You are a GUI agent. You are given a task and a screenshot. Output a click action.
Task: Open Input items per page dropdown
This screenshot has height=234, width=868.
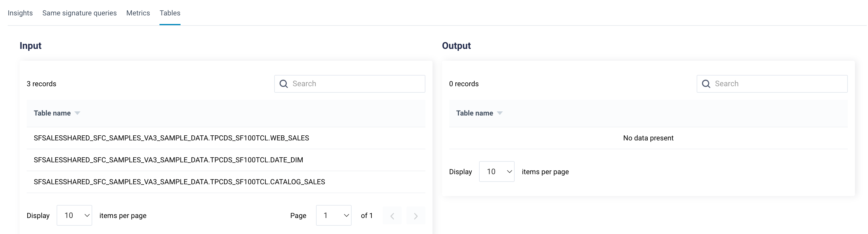click(x=74, y=215)
